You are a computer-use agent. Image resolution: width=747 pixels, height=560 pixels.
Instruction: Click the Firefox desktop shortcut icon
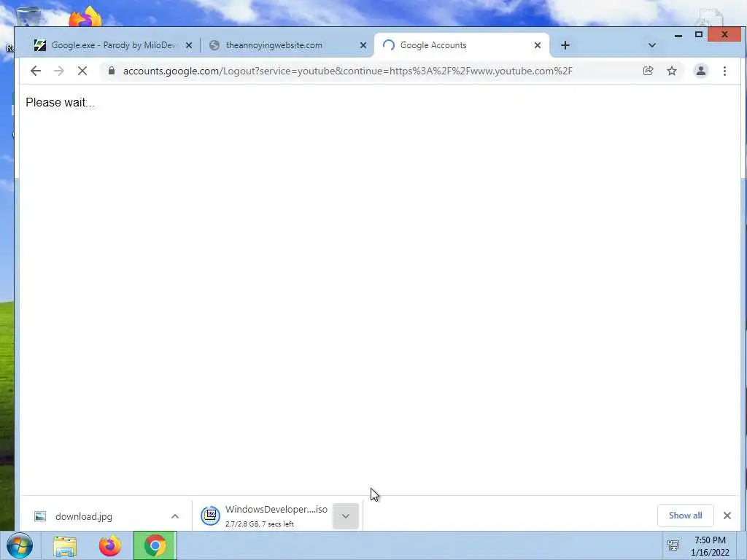pyautogui.click(x=85, y=17)
